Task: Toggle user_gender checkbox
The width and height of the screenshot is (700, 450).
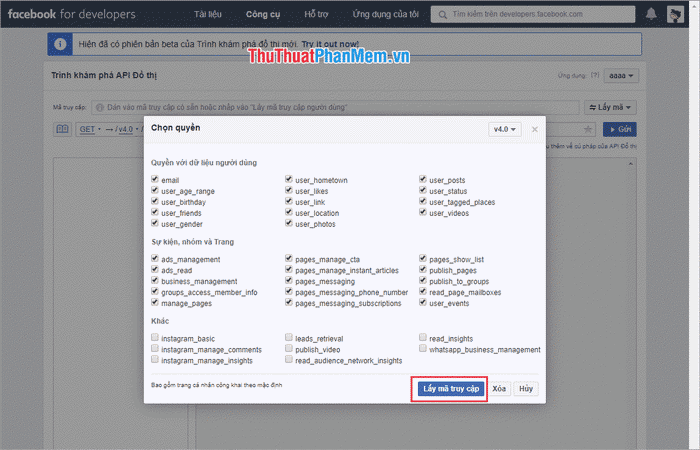Action: pos(155,223)
